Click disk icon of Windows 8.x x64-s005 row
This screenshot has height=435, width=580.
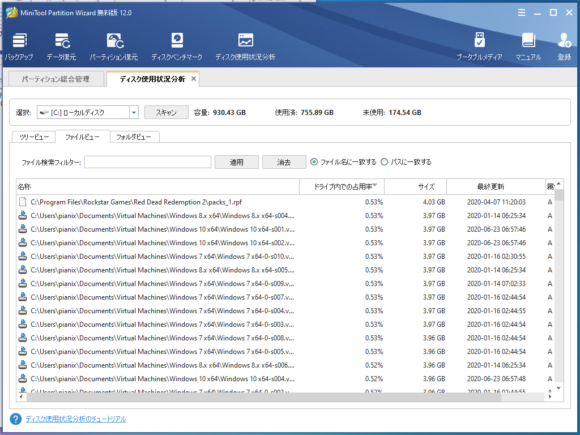[23, 270]
